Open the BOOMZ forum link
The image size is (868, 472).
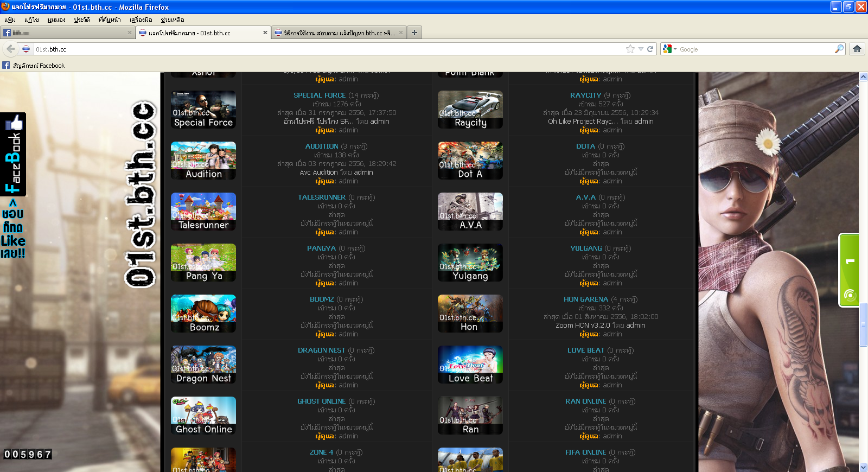click(x=322, y=299)
